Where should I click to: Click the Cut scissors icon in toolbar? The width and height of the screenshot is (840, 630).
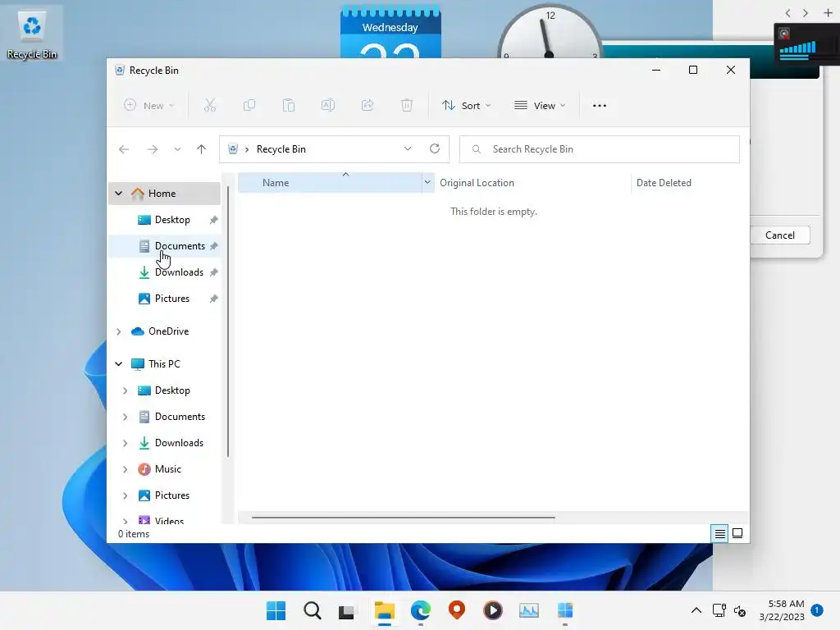209,106
